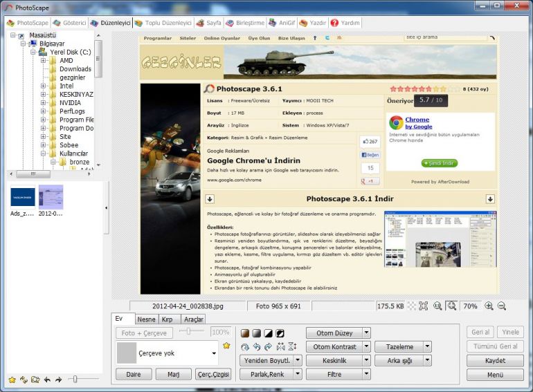Fit photo to window zoom icon
The height and width of the screenshot is (392, 533).
click(452, 306)
